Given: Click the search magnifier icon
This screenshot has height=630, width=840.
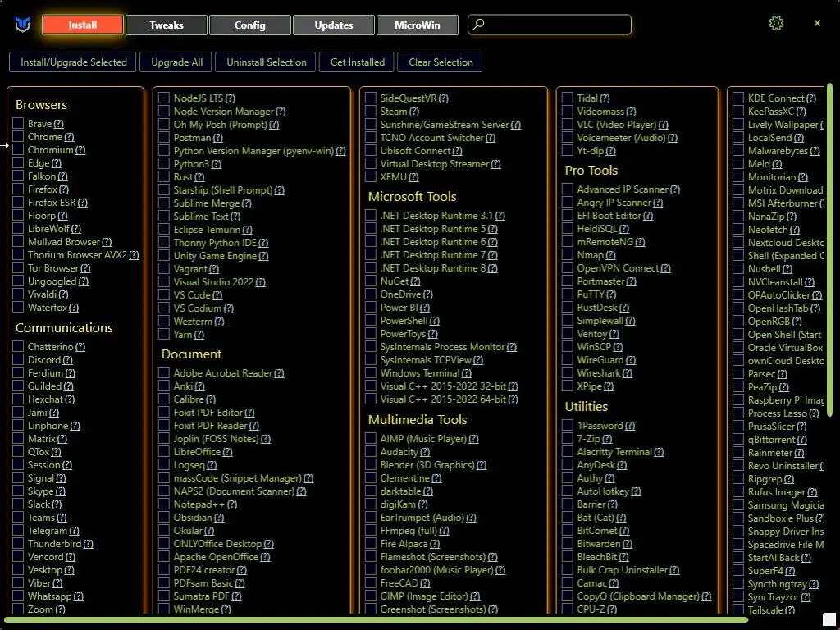Looking at the screenshot, I should 479,24.
